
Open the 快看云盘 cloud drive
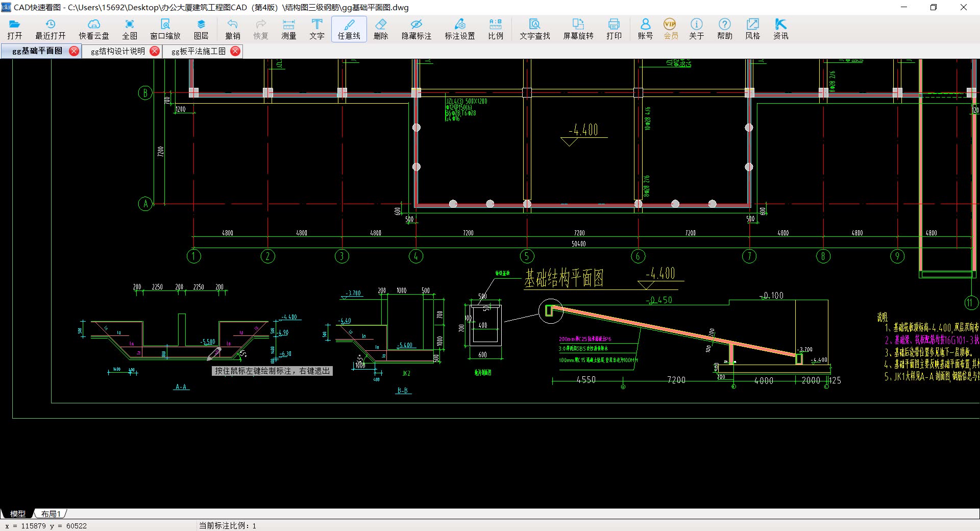coord(94,29)
